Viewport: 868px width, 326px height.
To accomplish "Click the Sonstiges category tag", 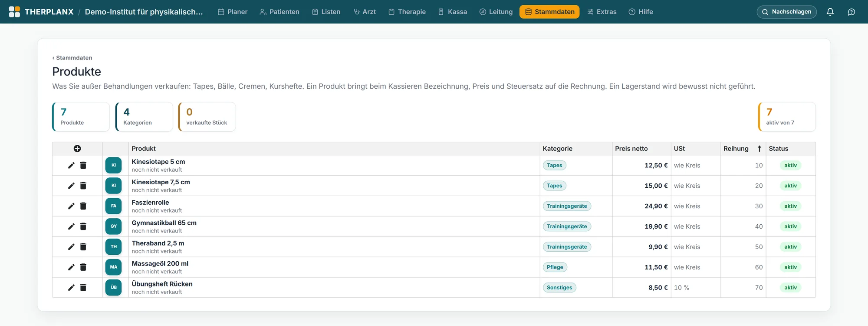I will tap(559, 288).
